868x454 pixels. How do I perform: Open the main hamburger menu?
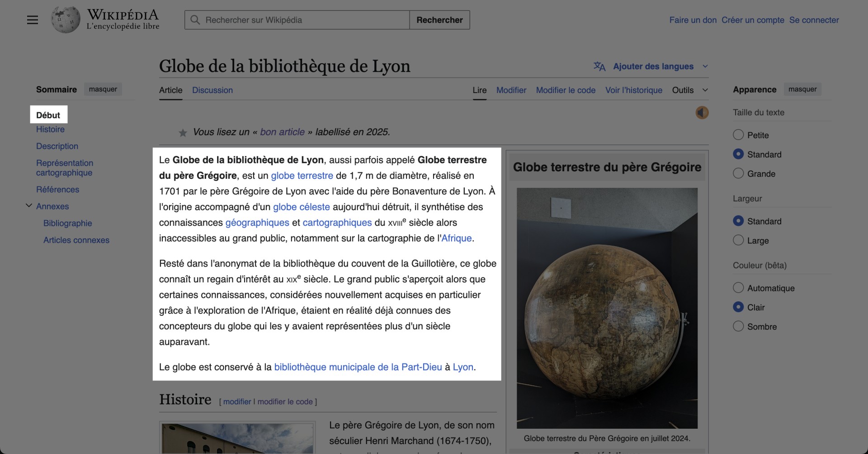click(32, 20)
